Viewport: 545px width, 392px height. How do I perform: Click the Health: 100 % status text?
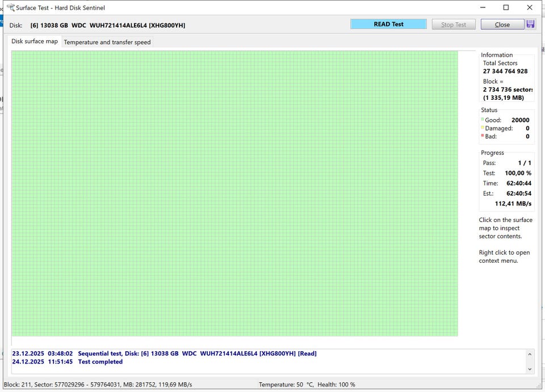tap(336, 385)
